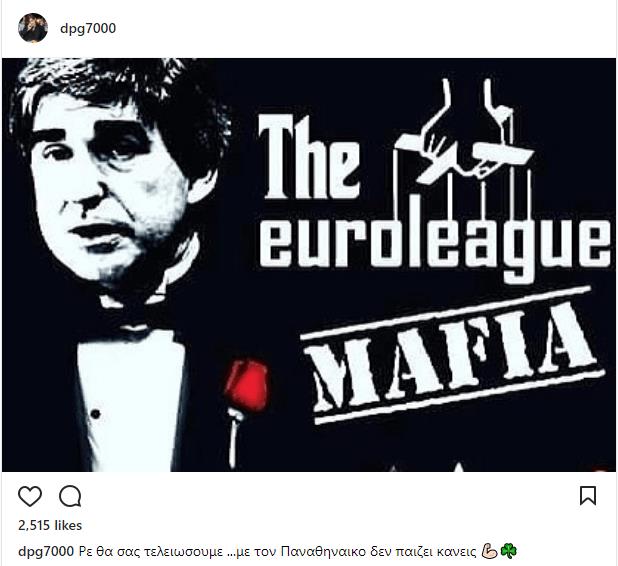The width and height of the screenshot is (618, 566).
Task: Click the euroleague title text in image
Action: (x=434, y=246)
